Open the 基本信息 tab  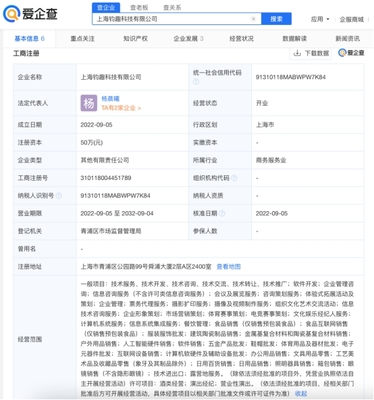(29, 39)
